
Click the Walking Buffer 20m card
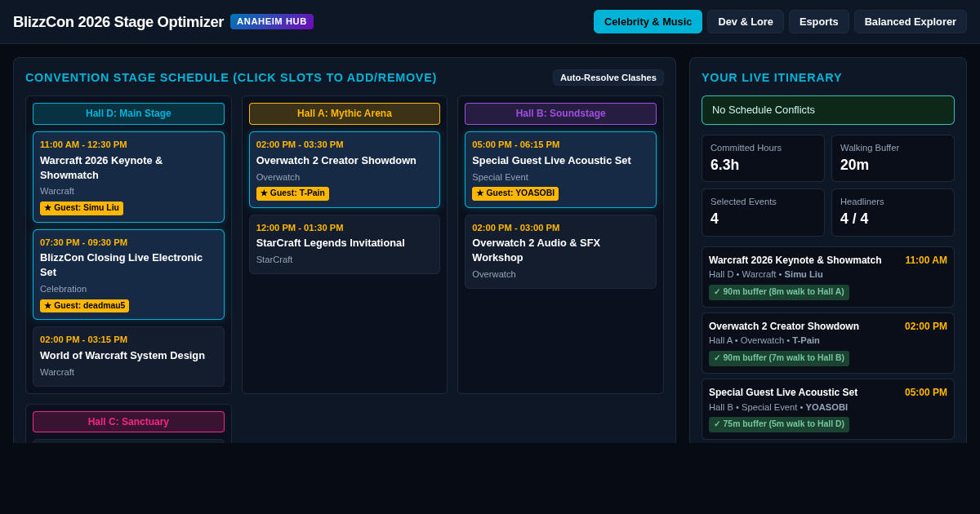coord(893,158)
